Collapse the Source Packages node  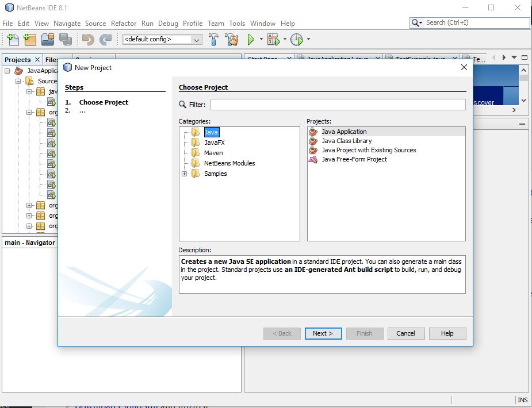click(18, 82)
